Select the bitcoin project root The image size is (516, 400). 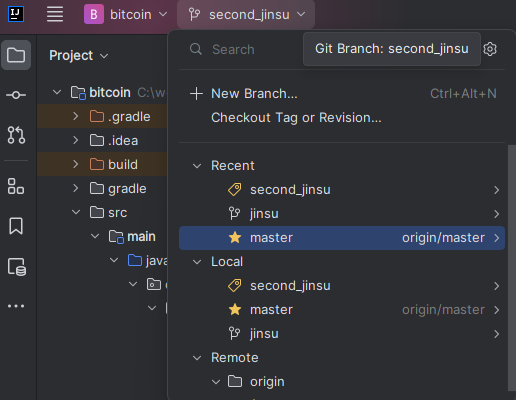103,92
